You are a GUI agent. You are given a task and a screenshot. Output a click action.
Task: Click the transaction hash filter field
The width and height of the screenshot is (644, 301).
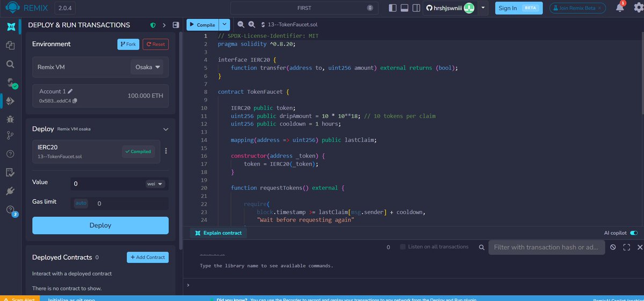pyautogui.click(x=546, y=247)
